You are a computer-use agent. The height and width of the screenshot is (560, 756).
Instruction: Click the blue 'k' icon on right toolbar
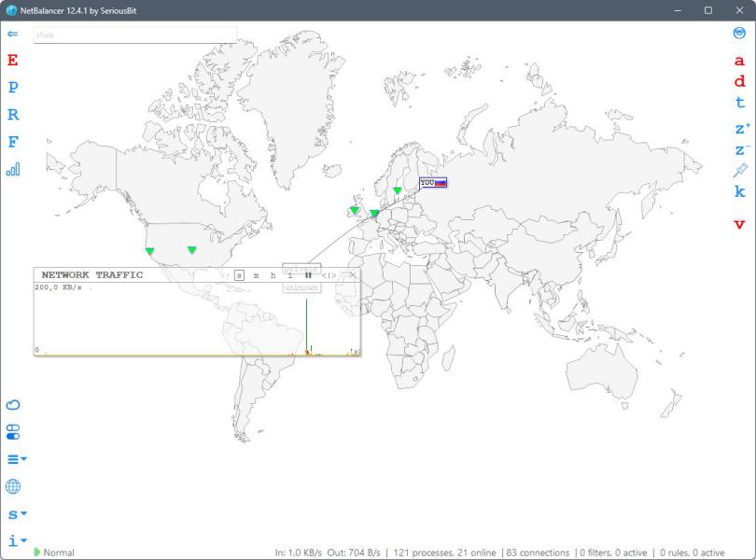pos(739,191)
